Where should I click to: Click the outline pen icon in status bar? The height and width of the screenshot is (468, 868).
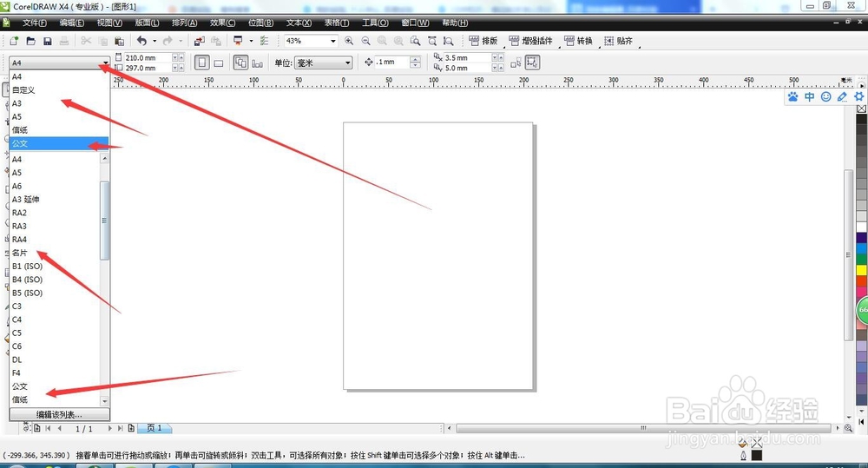pos(744,455)
